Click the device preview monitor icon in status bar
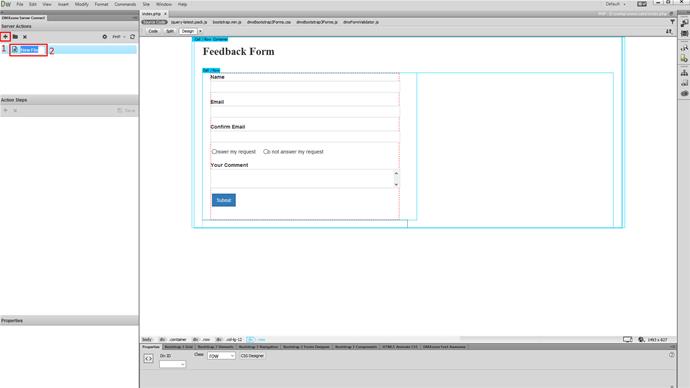Image resolution: width=690 pixels, height=388 pixels. (628, 340)
